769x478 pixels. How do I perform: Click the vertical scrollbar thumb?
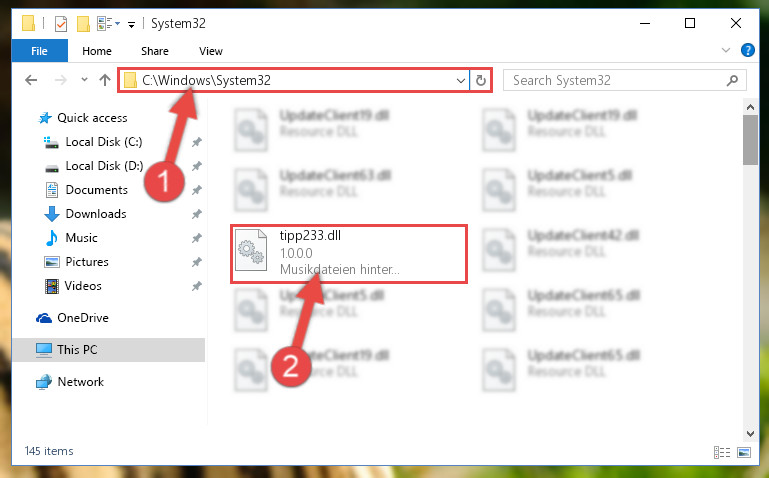point(750,140)
